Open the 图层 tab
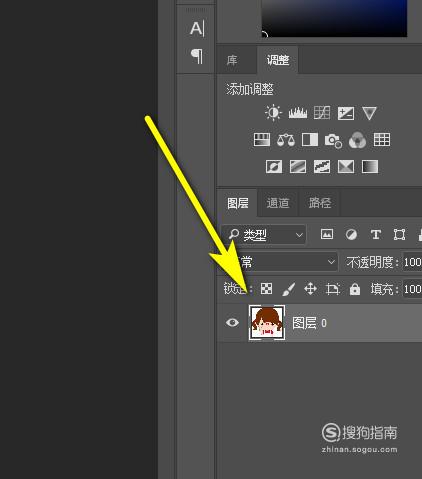 click(238, 203)
